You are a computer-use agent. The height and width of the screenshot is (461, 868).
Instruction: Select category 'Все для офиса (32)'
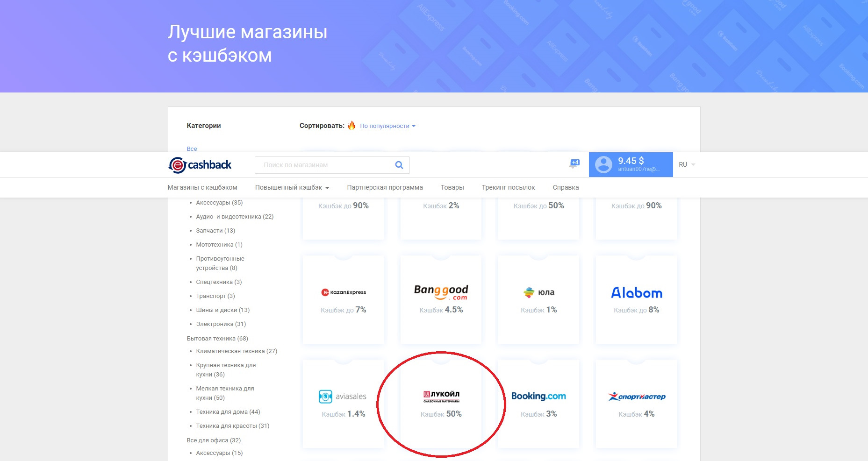(214, 440)
